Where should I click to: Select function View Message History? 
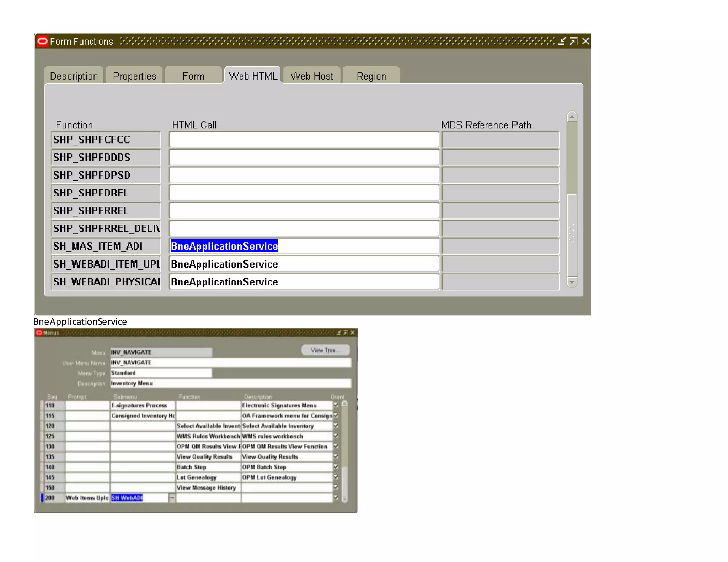[208, 488]
